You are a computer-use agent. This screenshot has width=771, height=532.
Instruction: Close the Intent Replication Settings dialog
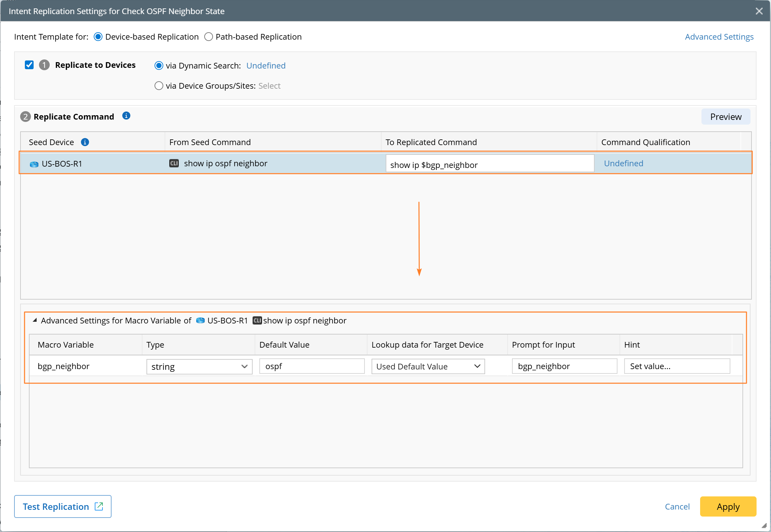point(759,11)
